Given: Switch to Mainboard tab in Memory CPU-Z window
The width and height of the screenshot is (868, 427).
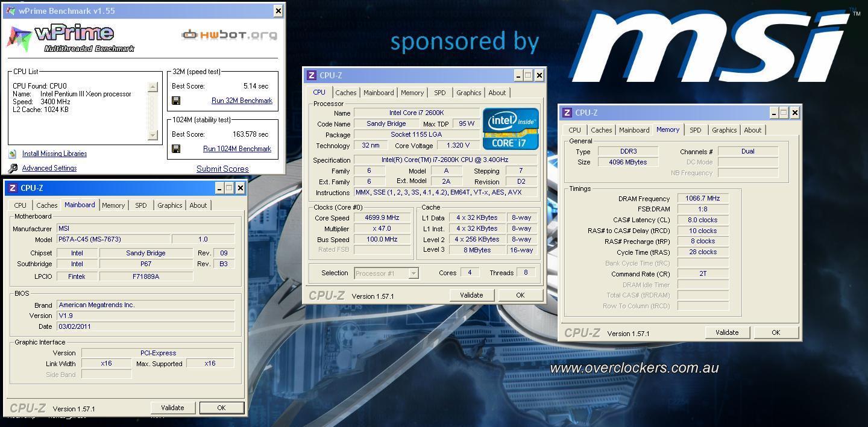Looking at the screenshot, I should (634, 130).
